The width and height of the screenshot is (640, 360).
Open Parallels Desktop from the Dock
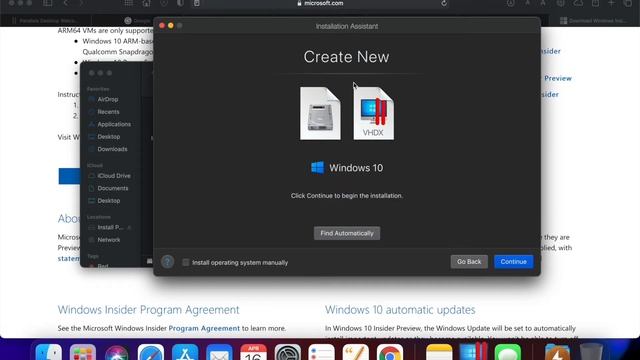[473, 352]
